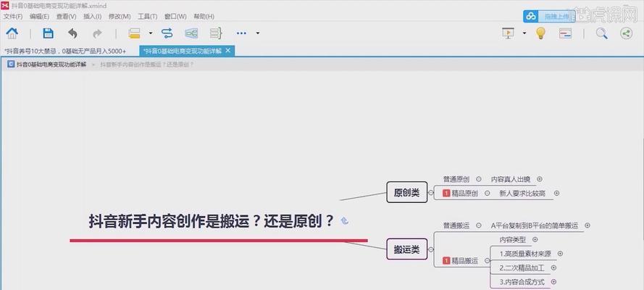
Task: Close the 抖音0基础电商变现功能详解 tab
Action: (228, 51)
